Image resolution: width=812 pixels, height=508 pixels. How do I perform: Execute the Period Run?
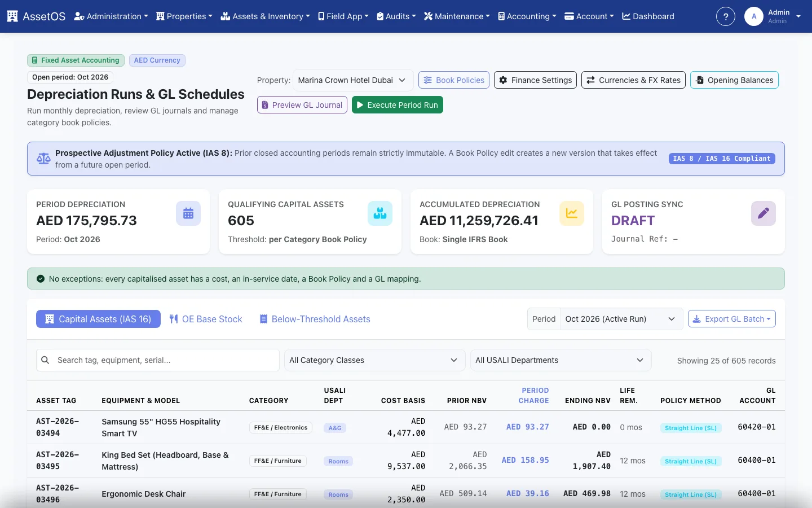[x=398, y=105]
